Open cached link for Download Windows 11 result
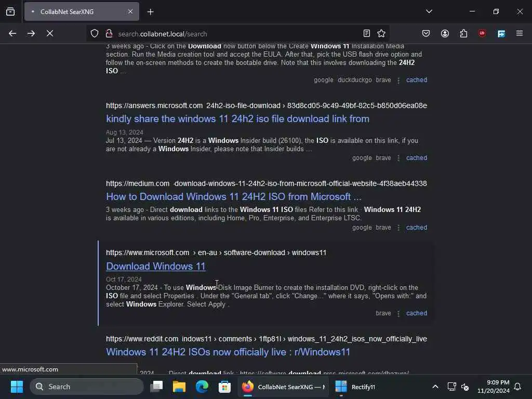532x399 pixels. [x=417, y=313]
